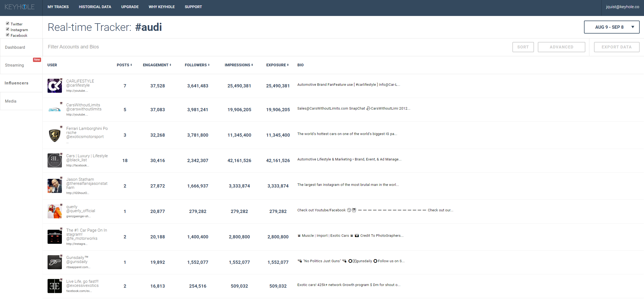Screen dimensions: 644x299
Task: Open Why Keyhole menu item
Action: coord(162,7)
